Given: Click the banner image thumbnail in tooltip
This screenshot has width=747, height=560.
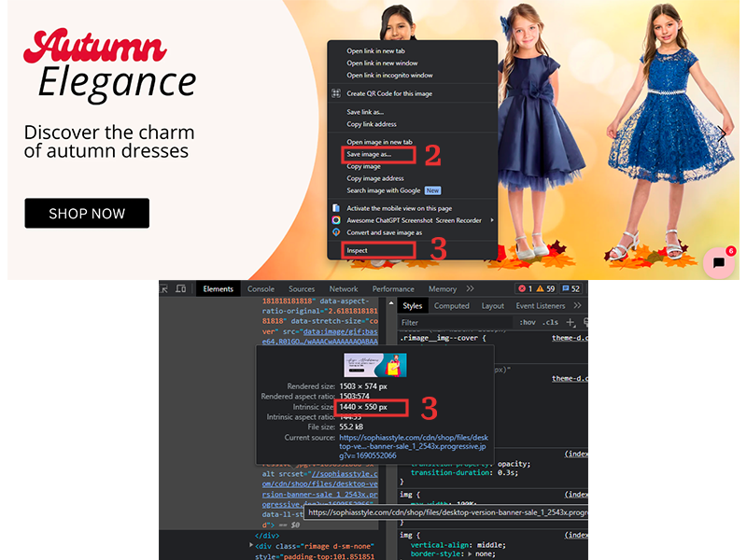Looking at the screenshot, I should click(x=377, y=364).
